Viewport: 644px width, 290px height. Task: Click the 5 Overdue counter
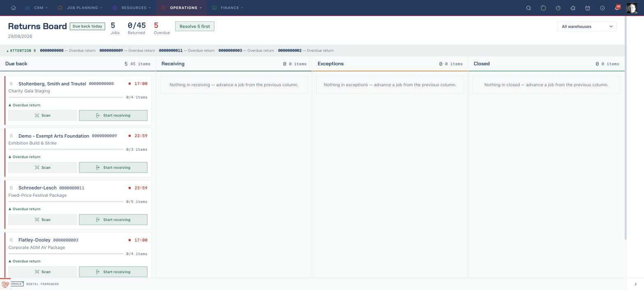pyautogui.click(x=162, y=28)
